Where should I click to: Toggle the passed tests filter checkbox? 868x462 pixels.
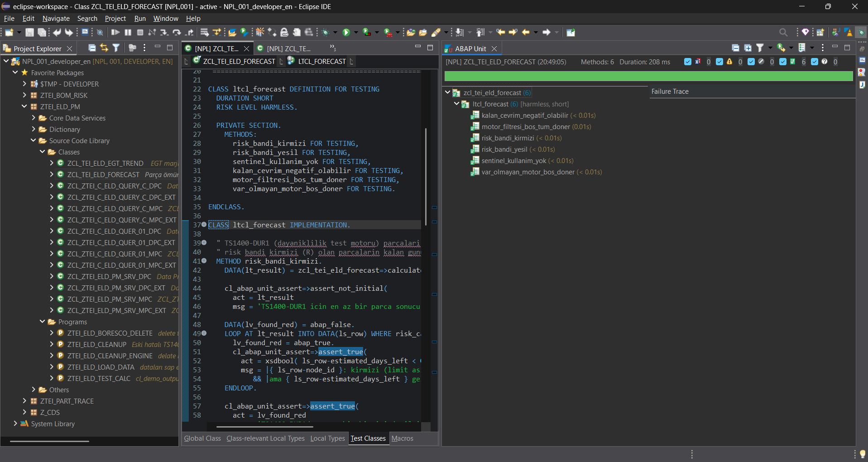point(783,62)
